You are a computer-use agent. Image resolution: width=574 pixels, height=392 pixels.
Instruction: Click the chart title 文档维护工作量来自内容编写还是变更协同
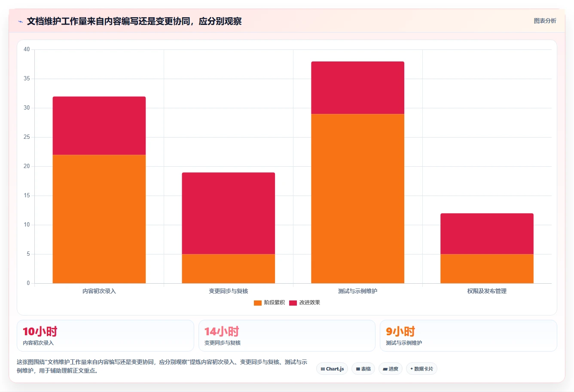pyautogui.click(x=134, y=21)
